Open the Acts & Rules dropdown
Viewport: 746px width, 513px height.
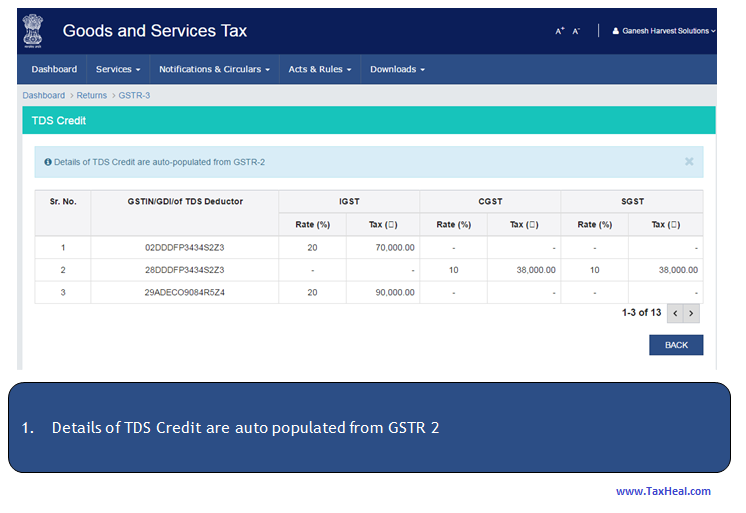click(x=320, y=69)
